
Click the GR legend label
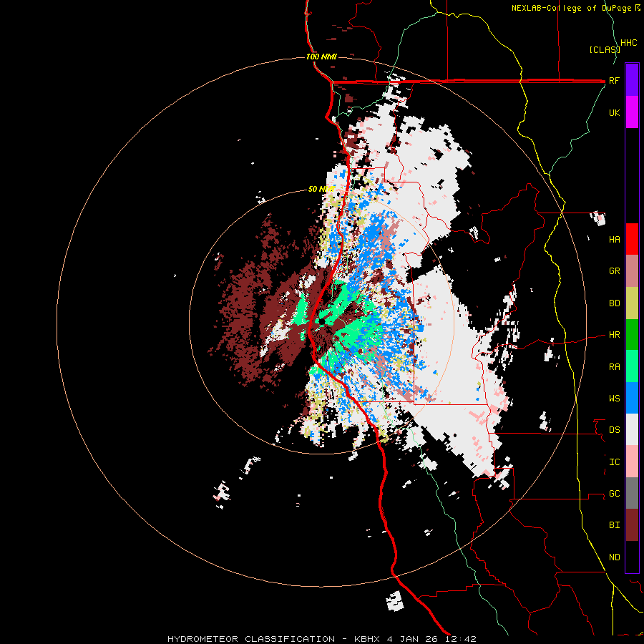[x=614, y=271]
